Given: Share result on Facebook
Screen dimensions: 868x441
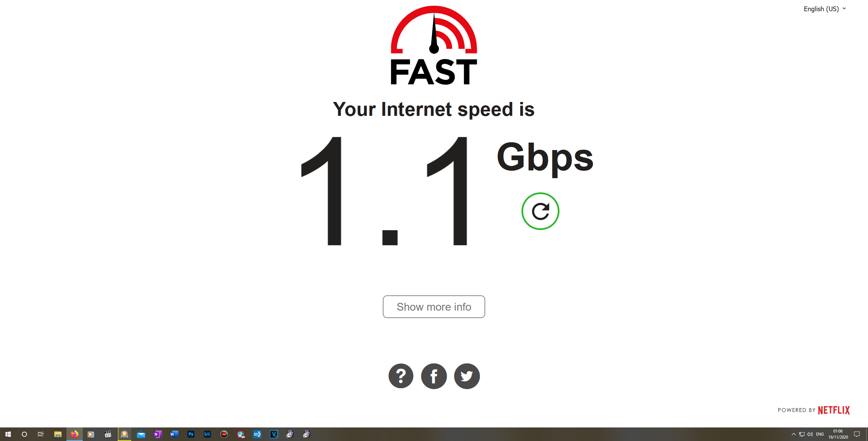Looking at the screenshot, I should point(434,376).
